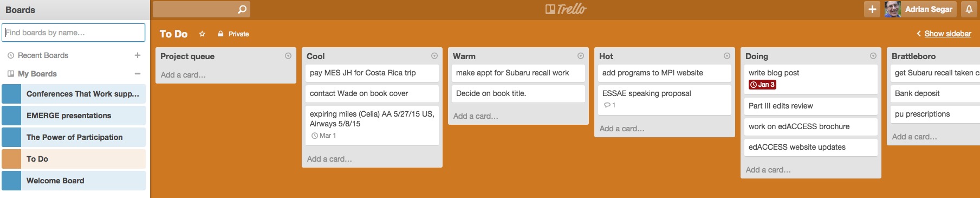The image size is (980, 198).
Task: Focus the Find boards by name field
Action: pos(74,33)
